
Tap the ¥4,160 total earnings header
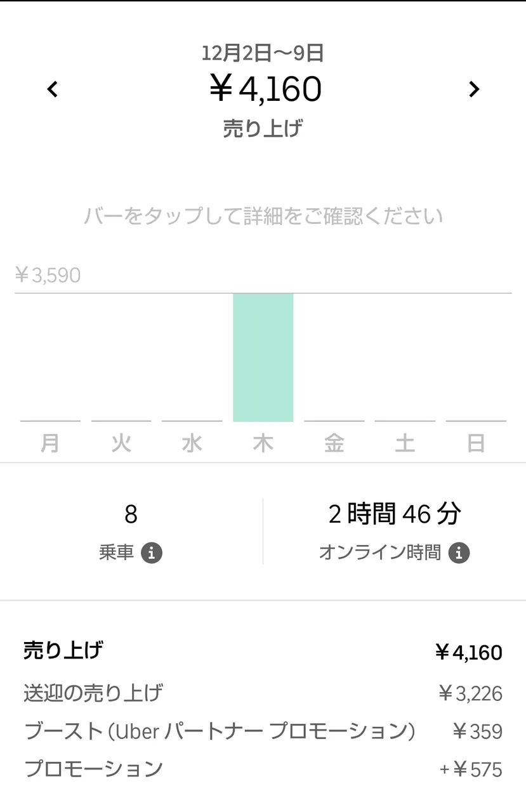pos(265,89)
